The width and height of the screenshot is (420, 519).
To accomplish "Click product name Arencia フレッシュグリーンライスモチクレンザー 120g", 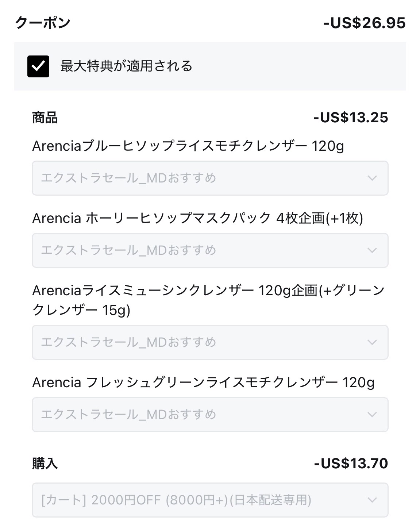I will click(203, 382).
